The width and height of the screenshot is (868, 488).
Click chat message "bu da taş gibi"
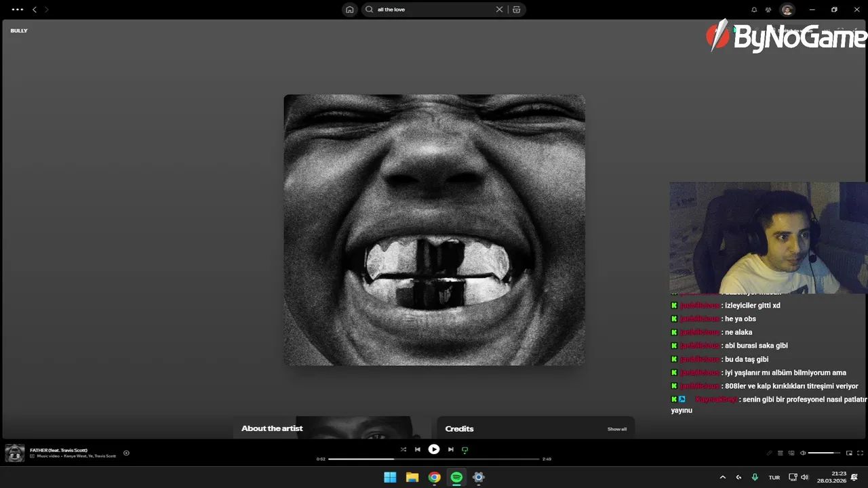747,359
